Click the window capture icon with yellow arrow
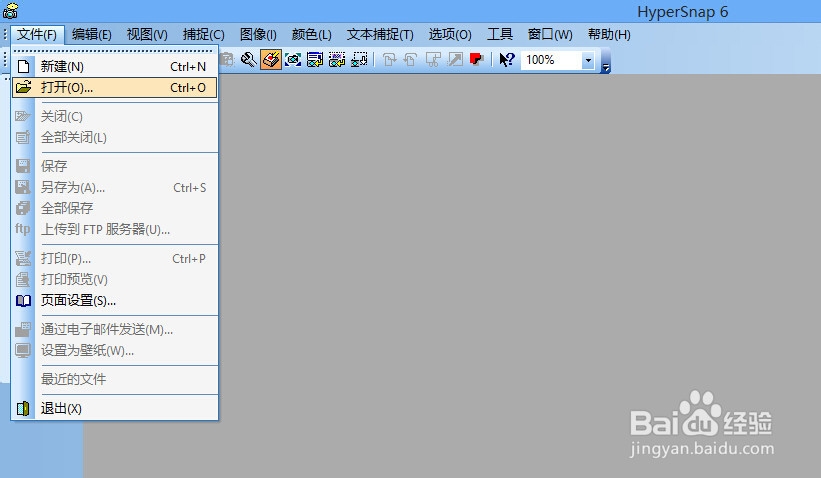 [x=315, y=60]
